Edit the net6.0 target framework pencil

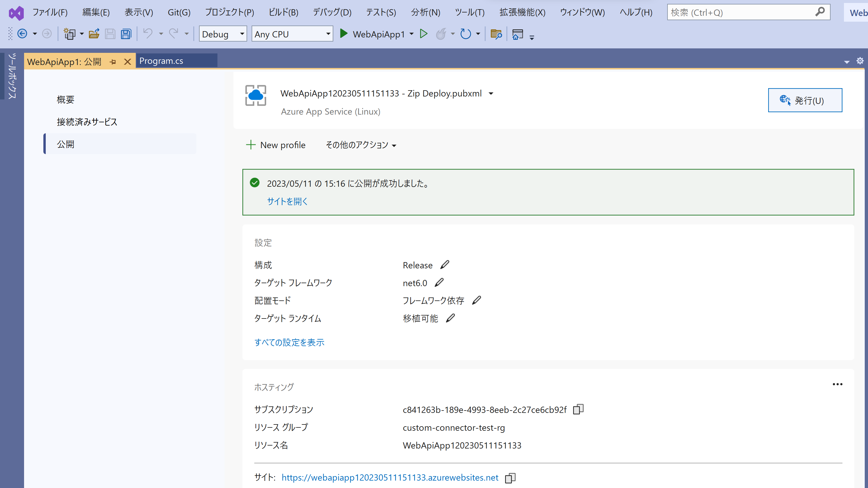[x=439, y=283]
